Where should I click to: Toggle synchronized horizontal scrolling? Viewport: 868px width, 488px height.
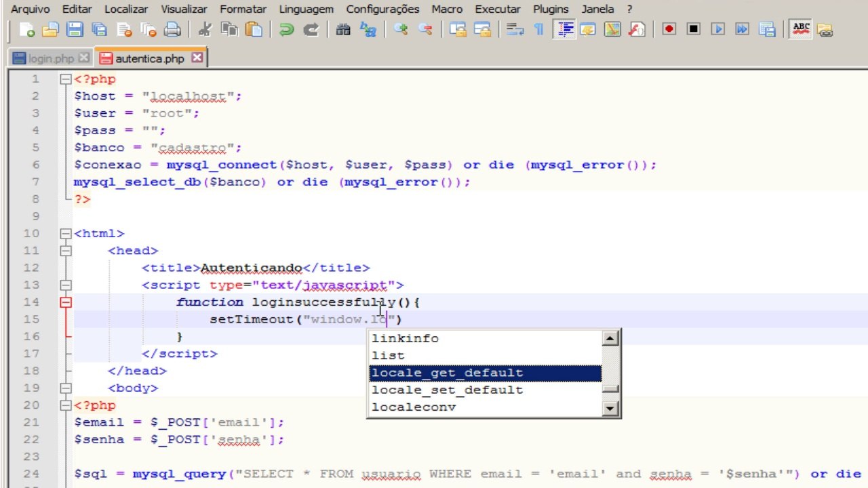click(x=482, y=30)
